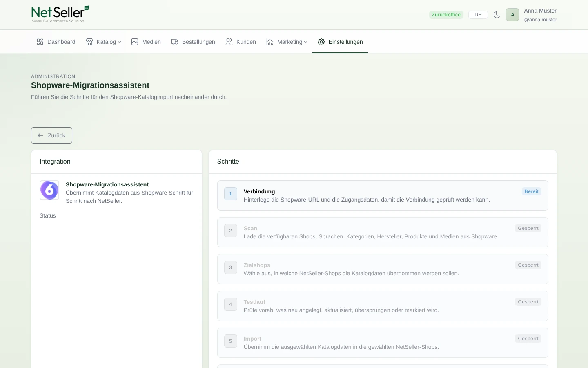Image resolution: width=588 pixels, height=368 pixels.
Task: Toggle dark mode moon icon
Action: point(497,15)
